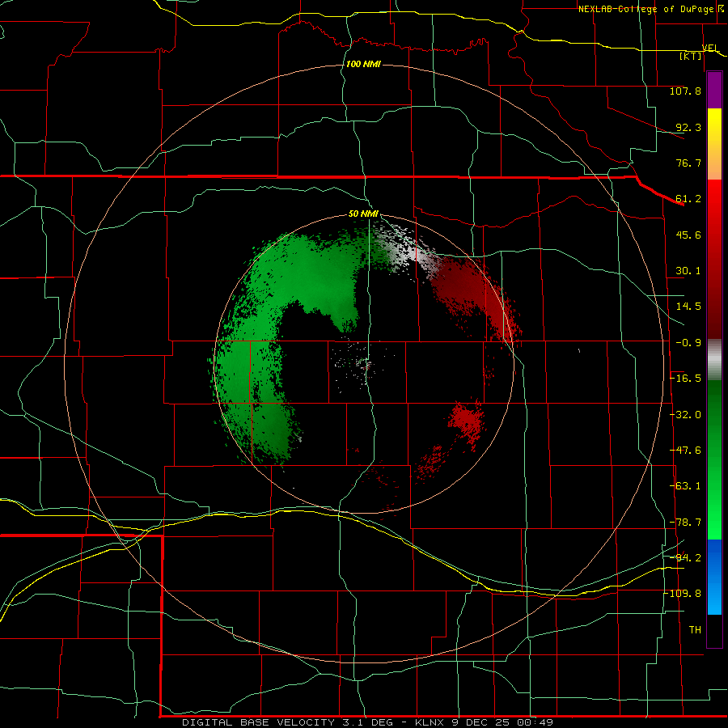Click the -32.0 legend value

(685, 415)
